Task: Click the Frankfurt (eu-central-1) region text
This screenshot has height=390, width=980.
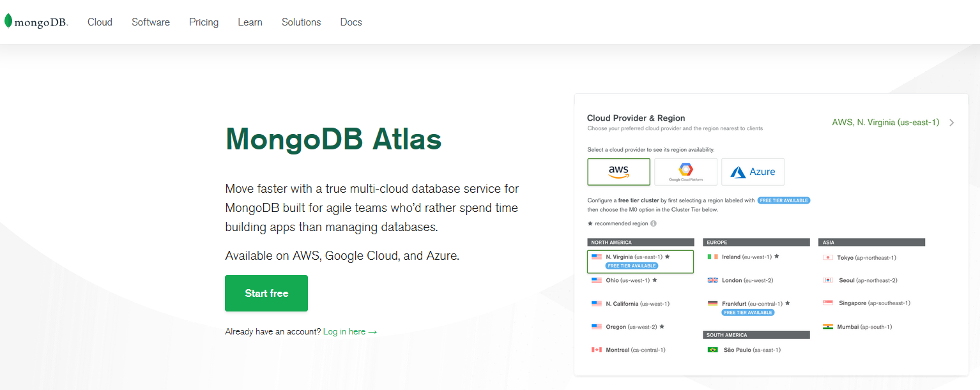Action: [753, 304]
